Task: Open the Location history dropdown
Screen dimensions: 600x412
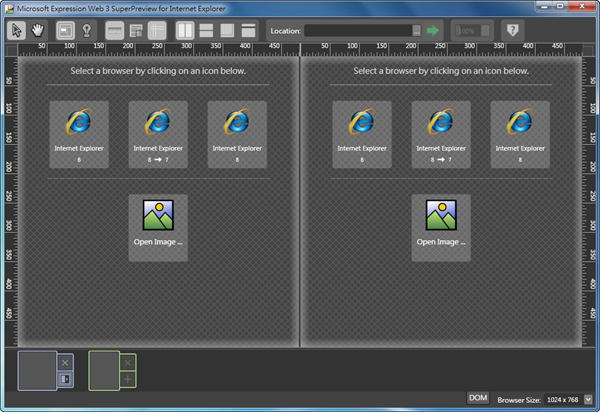Action: point(417,31)
